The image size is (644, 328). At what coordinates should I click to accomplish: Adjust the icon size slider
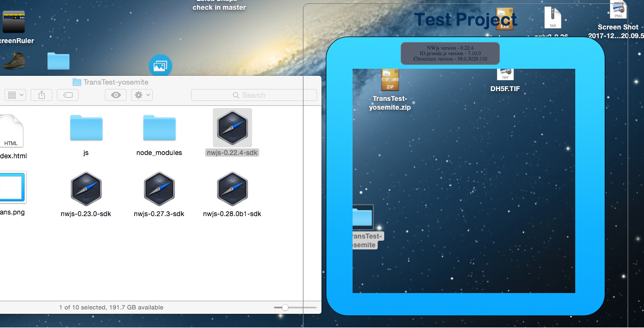[285, 307]
